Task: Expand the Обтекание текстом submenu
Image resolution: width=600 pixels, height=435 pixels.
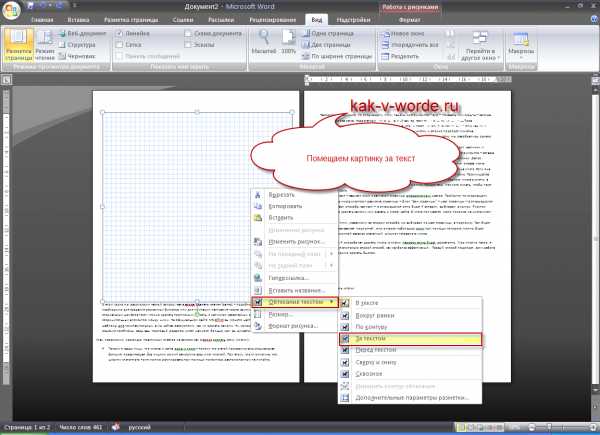Action: coord(295,299)
